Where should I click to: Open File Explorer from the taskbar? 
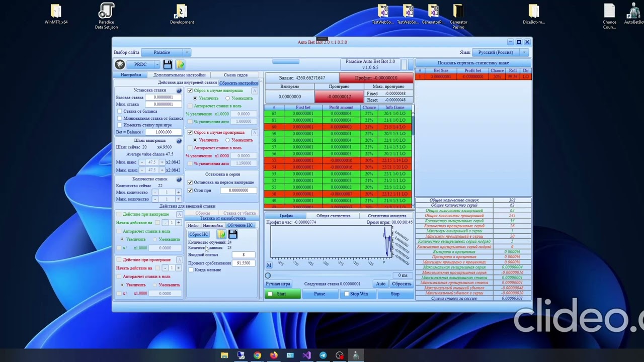pos(224,355)
